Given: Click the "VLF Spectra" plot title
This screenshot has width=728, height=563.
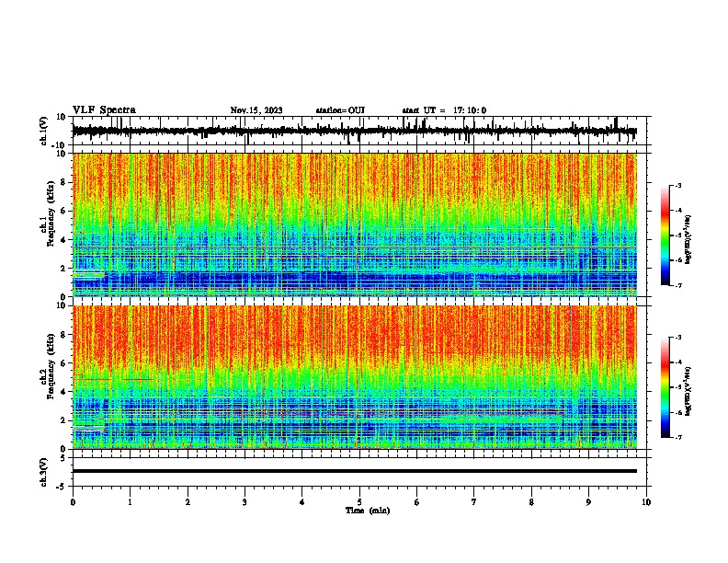Looking at the screenshot, I should (x=104, y=110).
